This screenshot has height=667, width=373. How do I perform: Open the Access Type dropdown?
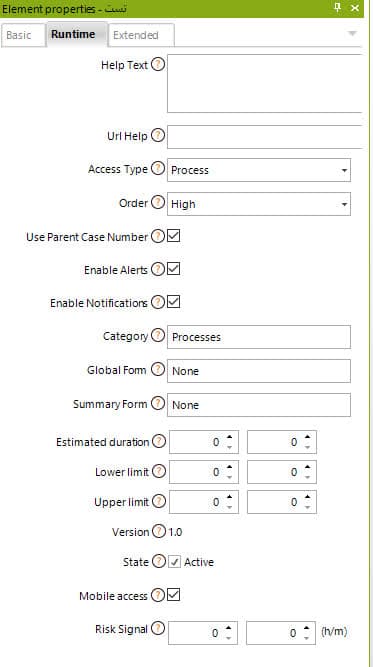(x=259, y=170)
